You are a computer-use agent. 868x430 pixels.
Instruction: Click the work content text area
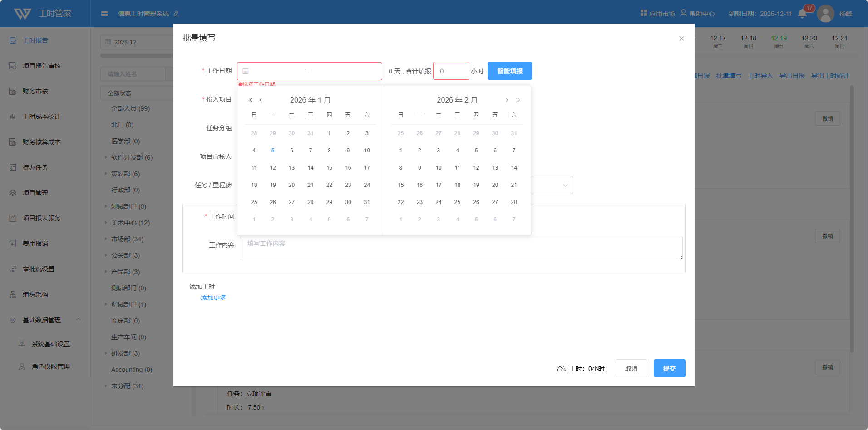[461, 248]
